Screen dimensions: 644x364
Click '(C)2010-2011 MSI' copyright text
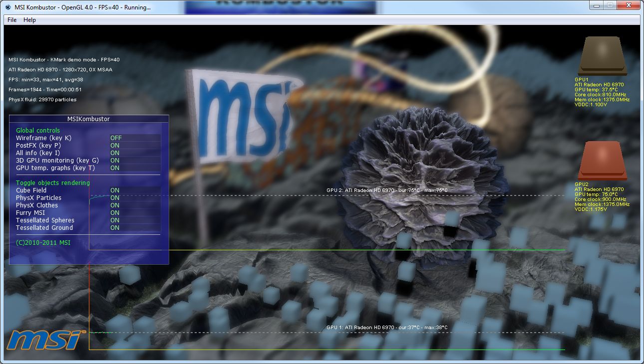(x=43, y=243)
